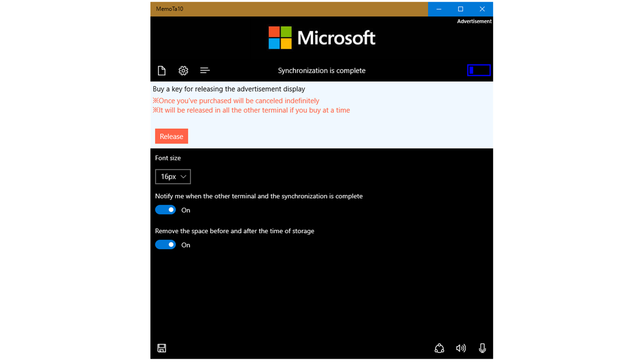
Task: Toggle the remove space before and after switch
Action: coord(166,245)
